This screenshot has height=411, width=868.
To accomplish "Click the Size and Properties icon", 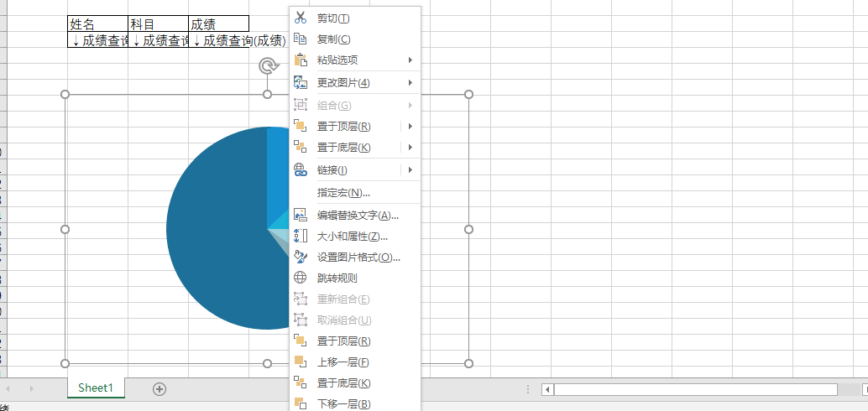I will pos(300,237).
